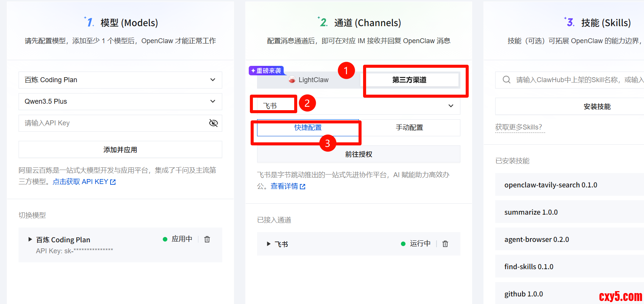The image size is (644, 304).
Task: Click the 运行中 status of 飞书 channel
Action: [x=416, y=243]
